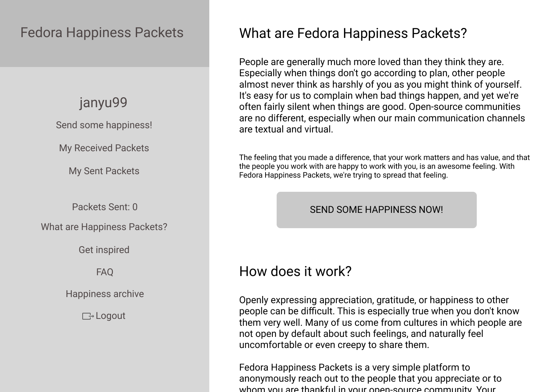The width and height of the screenshot is (551, 392).
Task: Click the How does it work? heading
Action: tap(295, 271)
